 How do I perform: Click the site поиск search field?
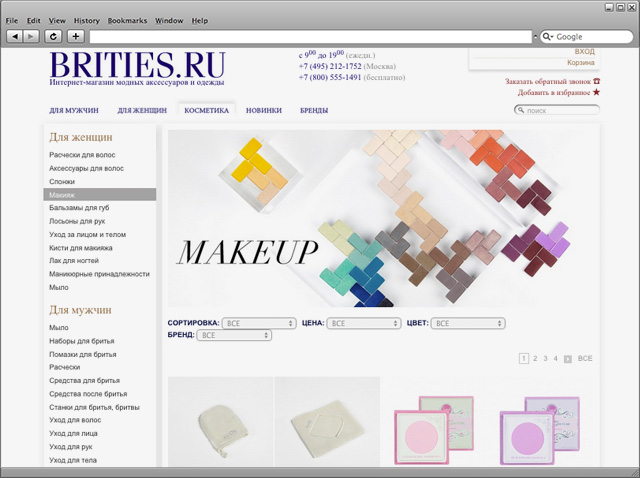(562, 111)
